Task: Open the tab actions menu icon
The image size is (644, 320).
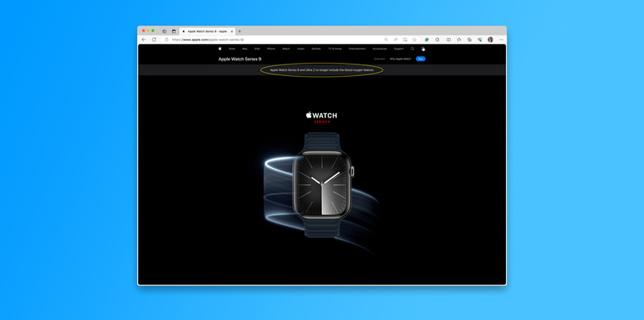Action: tap(173, 31)
